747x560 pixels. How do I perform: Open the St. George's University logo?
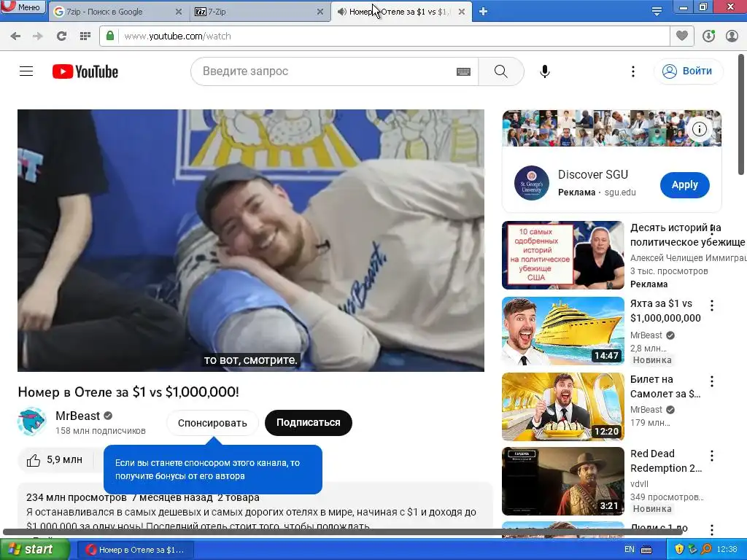click(x=532, y=183)
